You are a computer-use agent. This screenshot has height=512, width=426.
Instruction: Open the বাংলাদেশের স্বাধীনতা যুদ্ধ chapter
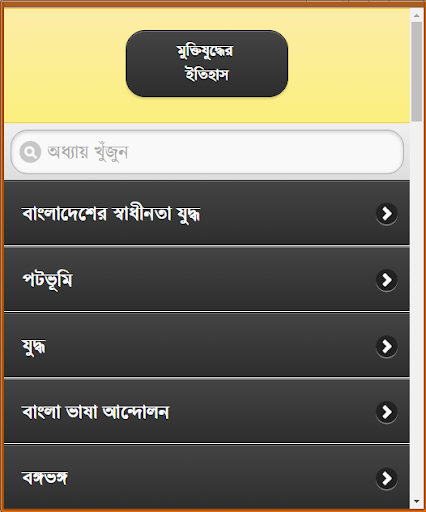(207, 213)
